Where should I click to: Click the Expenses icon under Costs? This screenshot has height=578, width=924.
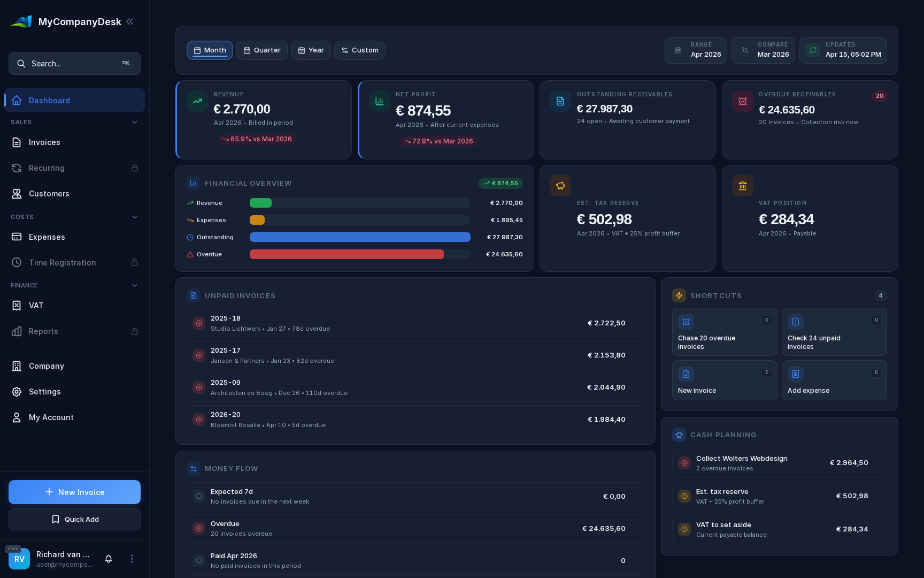click(17, 237)
